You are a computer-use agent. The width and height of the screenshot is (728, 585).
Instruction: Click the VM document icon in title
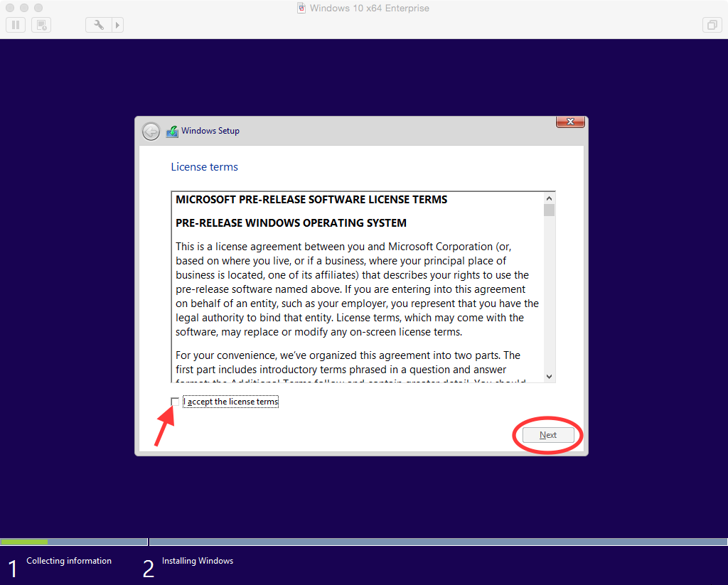pos(301,8)
